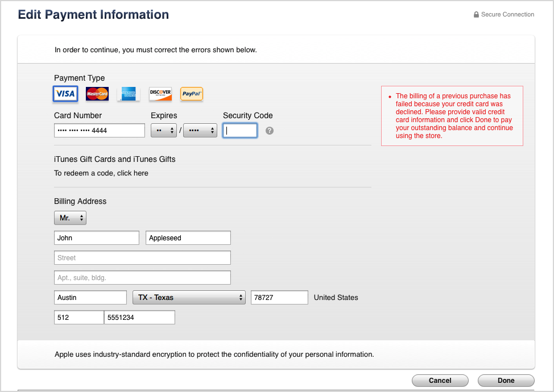Click the Card Number field
Image resolution: width=554 pixels, height=392 pixels.
click(x=100, y=131)
